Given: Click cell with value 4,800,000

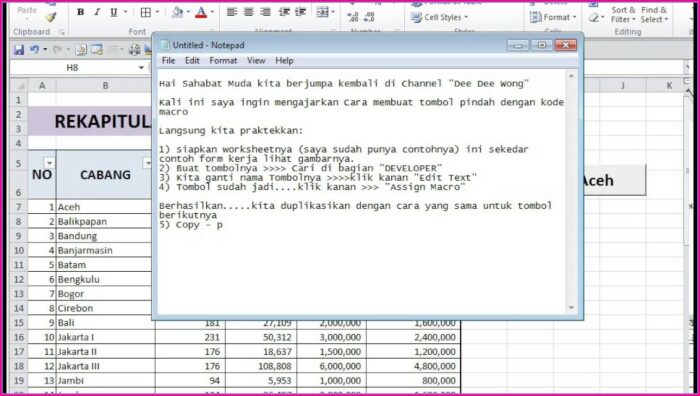Looking at the screenshot, I should [413, 366].
